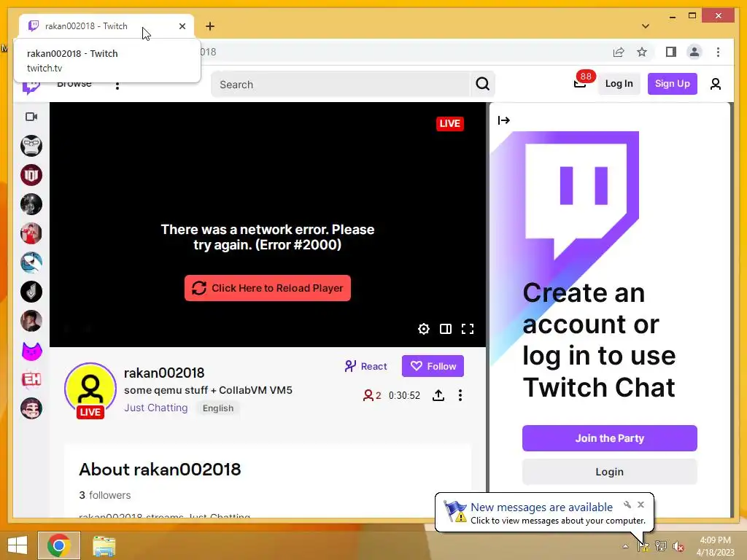Bookmark this page with the star icon

point(642,52)
